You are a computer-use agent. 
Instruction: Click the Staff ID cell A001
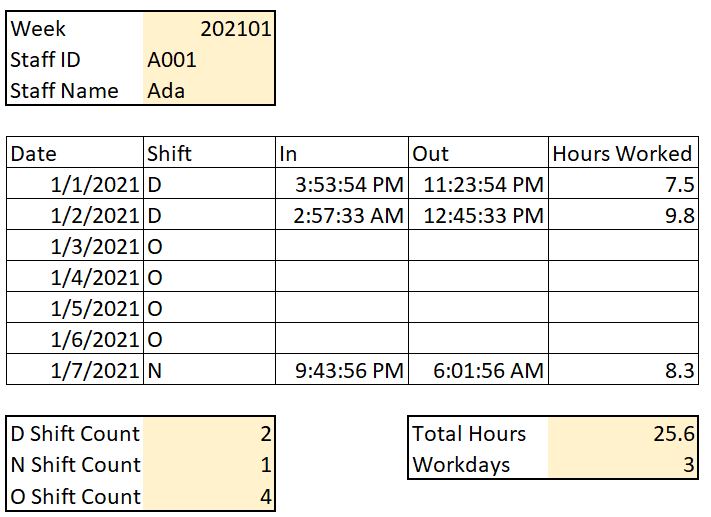pos(208,60)
